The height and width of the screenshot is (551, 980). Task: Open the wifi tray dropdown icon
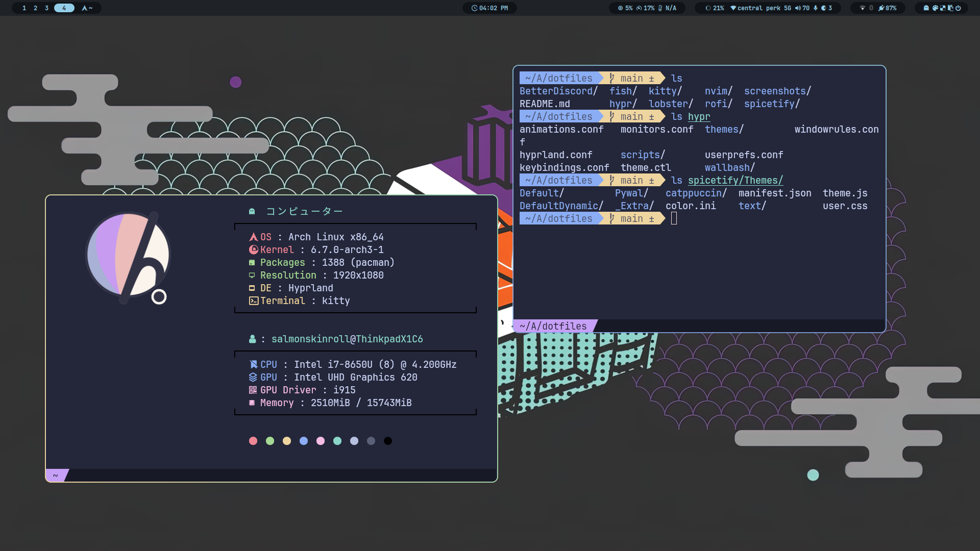[x=862, y=8]
